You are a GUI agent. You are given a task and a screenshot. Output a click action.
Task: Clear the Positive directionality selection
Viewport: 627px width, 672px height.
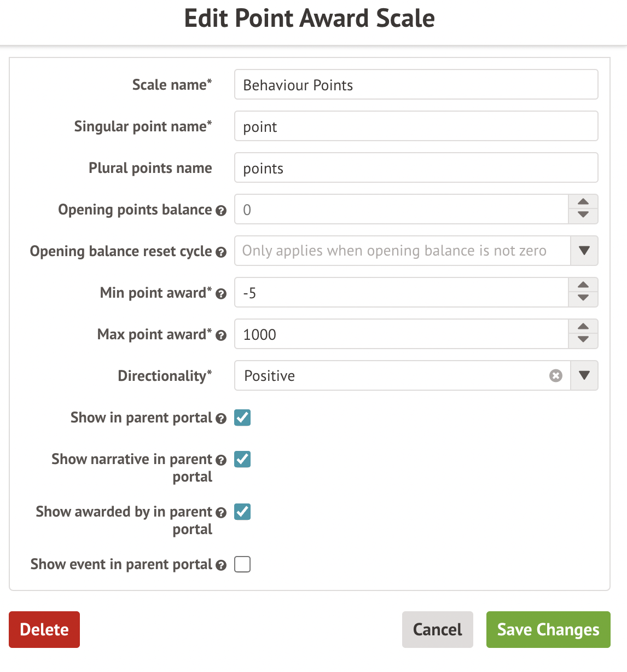coord(556,375)
